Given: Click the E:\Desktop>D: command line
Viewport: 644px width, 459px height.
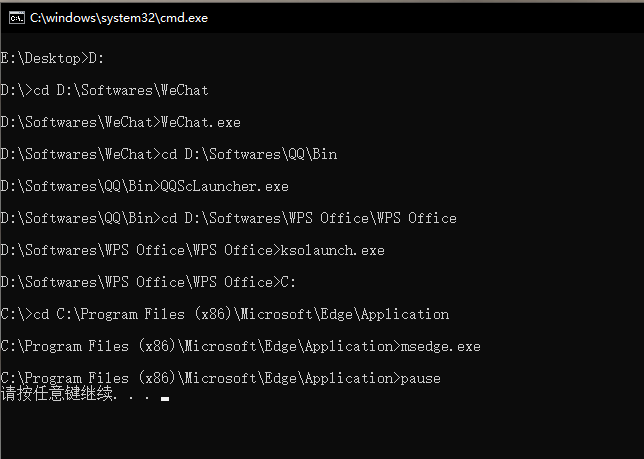Looking at the screenshot, I should [52, 58].
